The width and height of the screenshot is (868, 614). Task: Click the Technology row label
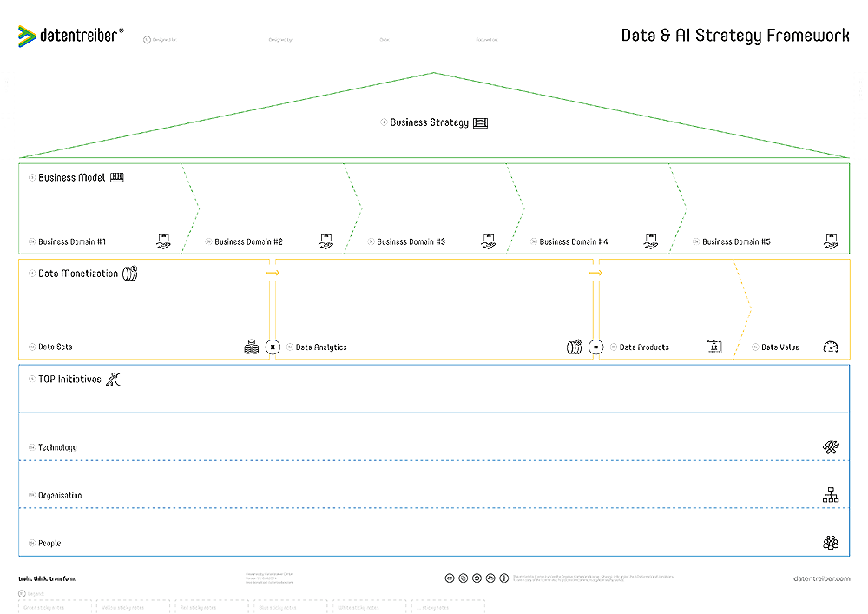(x=57, y=447)
